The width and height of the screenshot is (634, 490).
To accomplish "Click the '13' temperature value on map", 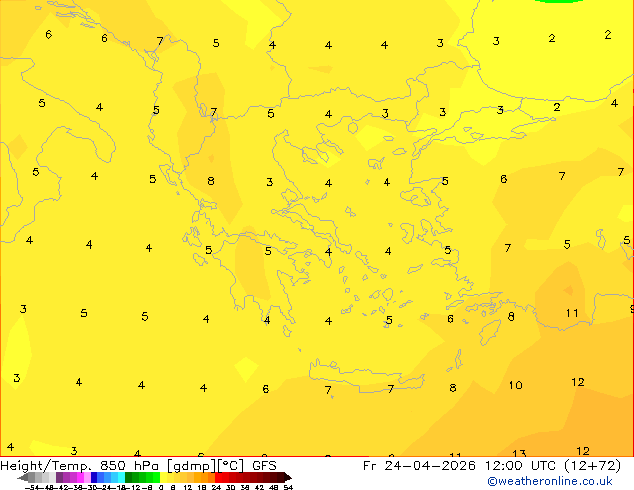I will [519, 453].
